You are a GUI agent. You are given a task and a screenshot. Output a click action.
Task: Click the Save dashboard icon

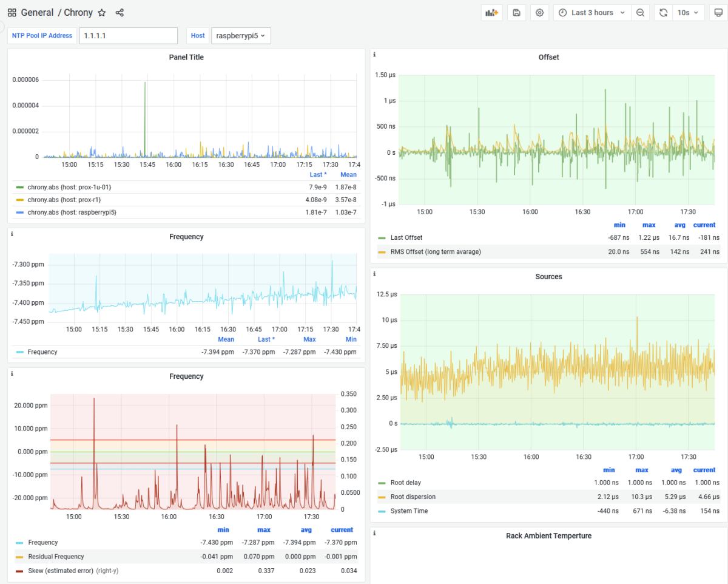click(516, 12)
